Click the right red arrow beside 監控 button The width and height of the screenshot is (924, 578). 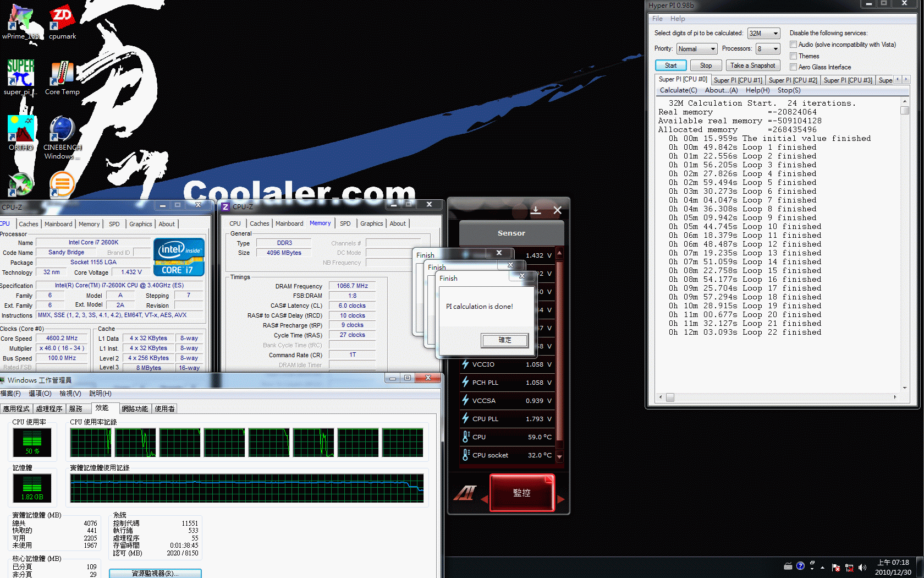[560, 499]
